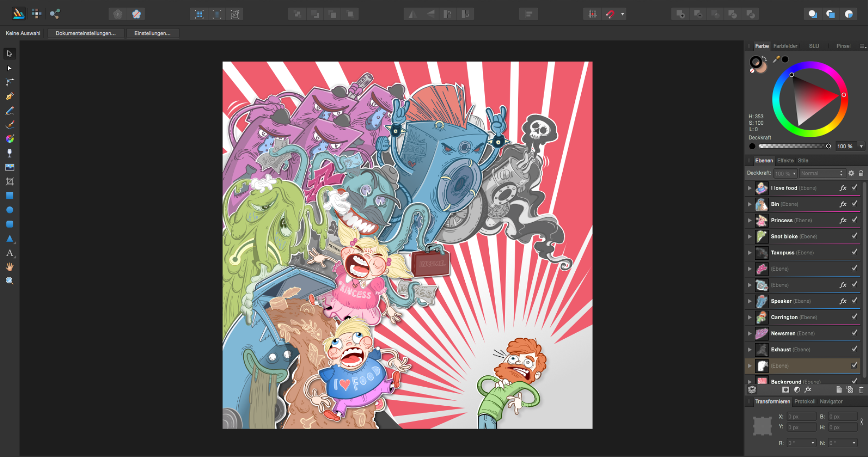The width and height of the screenshot is (868, 457).
Task: Hide the Bin layer
Action: [x=854, y=204]
